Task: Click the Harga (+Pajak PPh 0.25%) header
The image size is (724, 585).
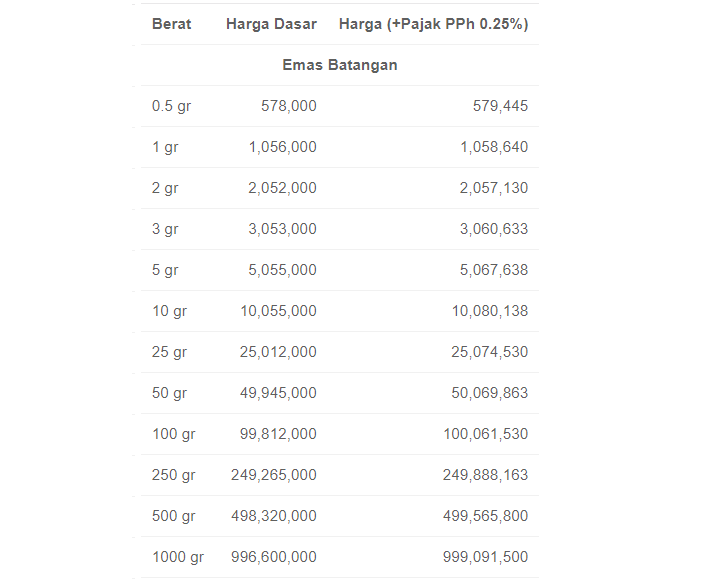Action: pyautogui.click(x=433, y=24)
